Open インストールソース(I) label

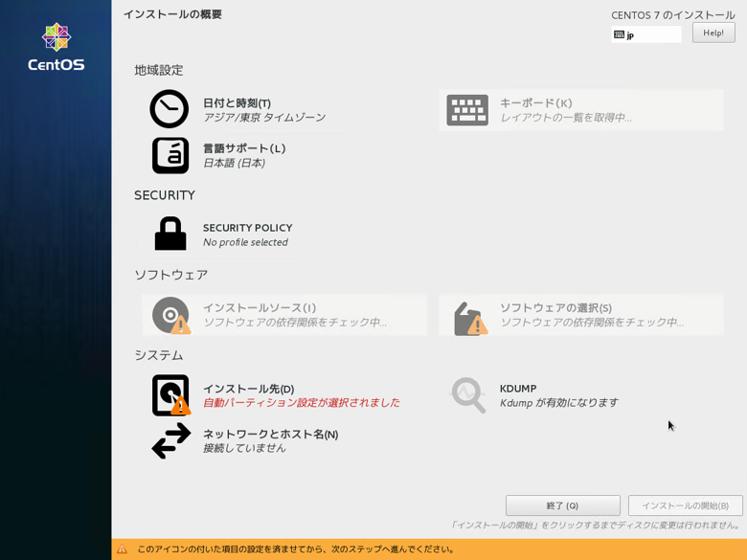pyautogui.click(x=260, y=307)
